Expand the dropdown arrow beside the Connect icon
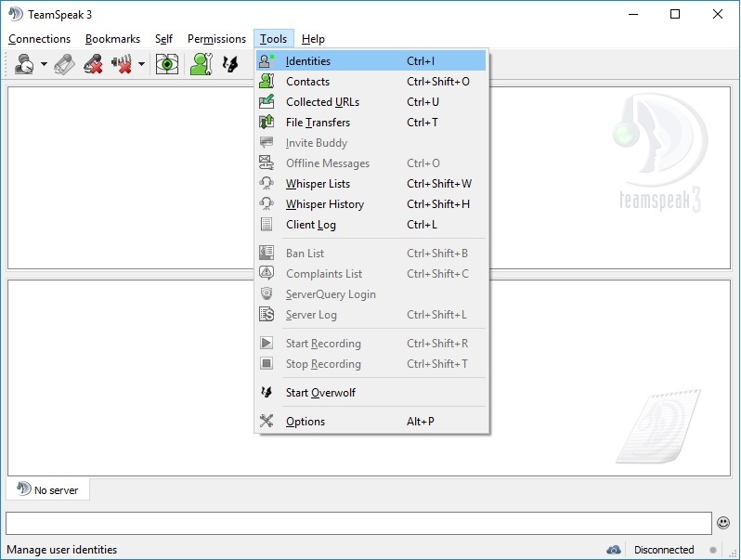The image size is (741, 560). point(44,66)
